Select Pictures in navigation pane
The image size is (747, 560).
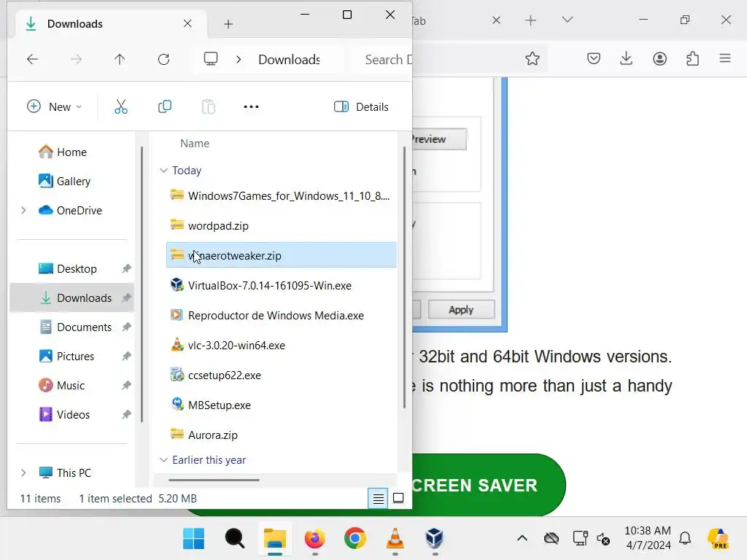(x=71, y=356)
